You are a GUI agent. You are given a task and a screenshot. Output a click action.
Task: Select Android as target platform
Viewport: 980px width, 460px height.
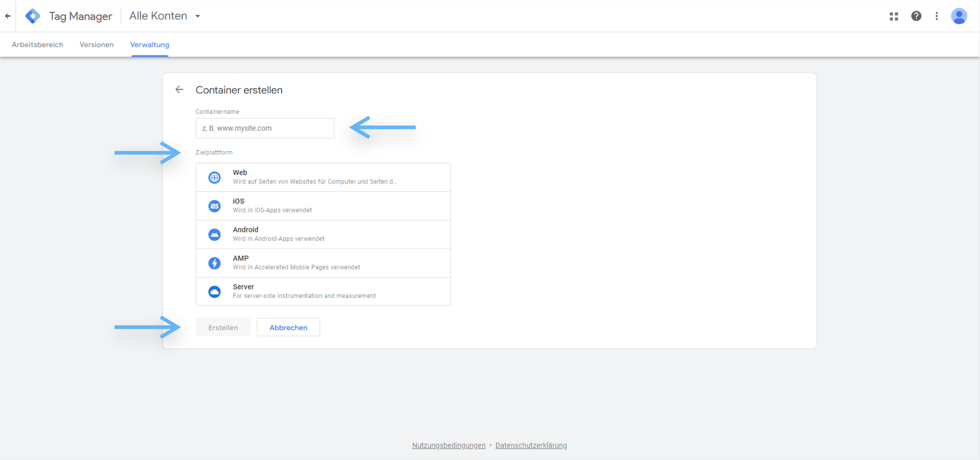coord(323,234)
